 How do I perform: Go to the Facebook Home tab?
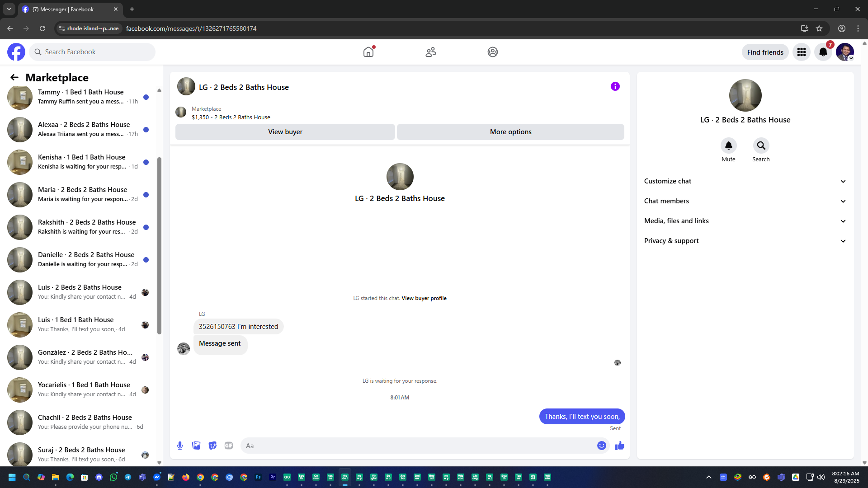pos(368,52)
